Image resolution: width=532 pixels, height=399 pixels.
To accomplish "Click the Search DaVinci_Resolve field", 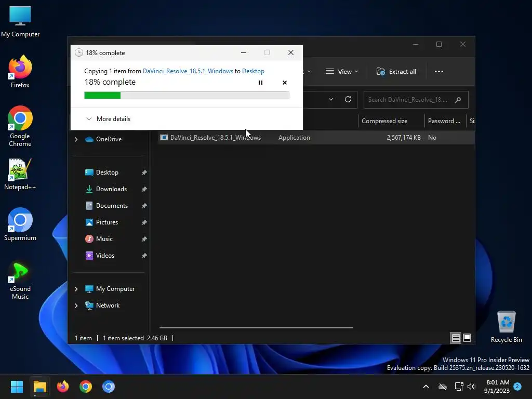I will click(x=416, y=100).
